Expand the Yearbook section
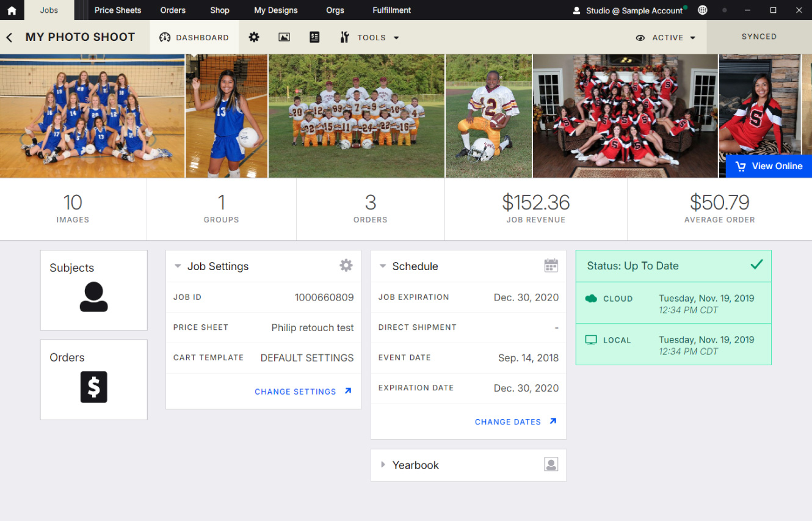812x521 pixels. click(x=383, y=465)
